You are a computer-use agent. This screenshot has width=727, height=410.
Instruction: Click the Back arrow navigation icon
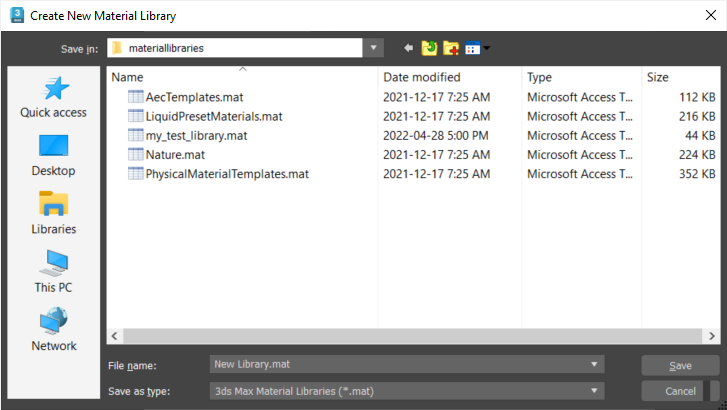[x=409, y=48]
